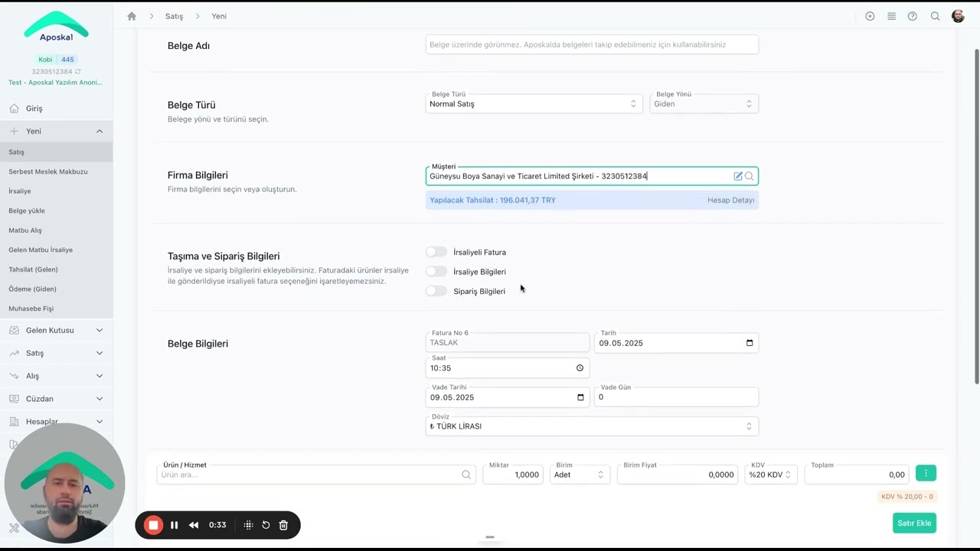Click Kobi 445 badge
Screen dimensions: 980x551
[57, 60]
